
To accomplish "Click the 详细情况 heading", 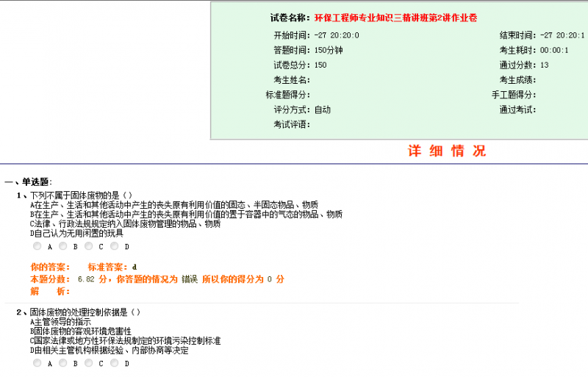I will point(447,151).
